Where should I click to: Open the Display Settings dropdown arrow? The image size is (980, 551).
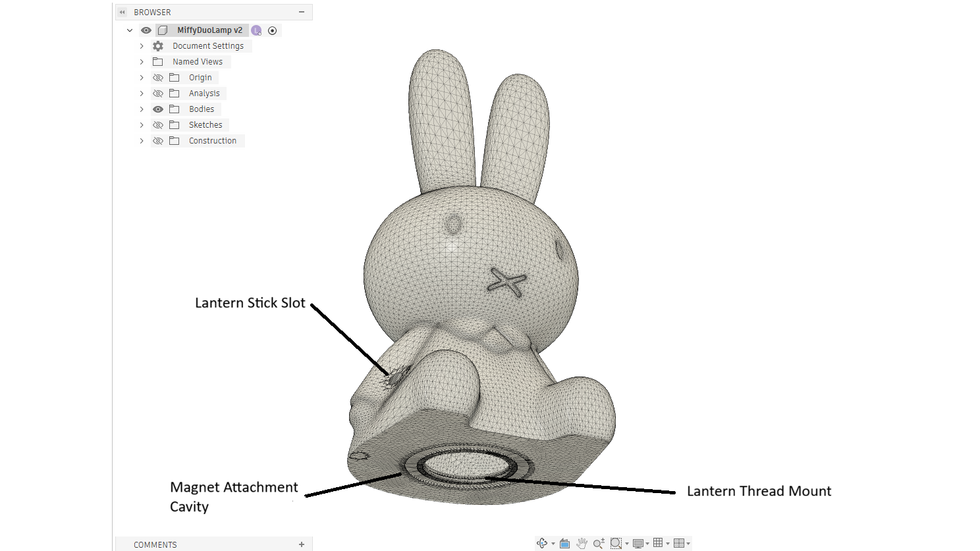pyautogui.click(x=647, y=544)
